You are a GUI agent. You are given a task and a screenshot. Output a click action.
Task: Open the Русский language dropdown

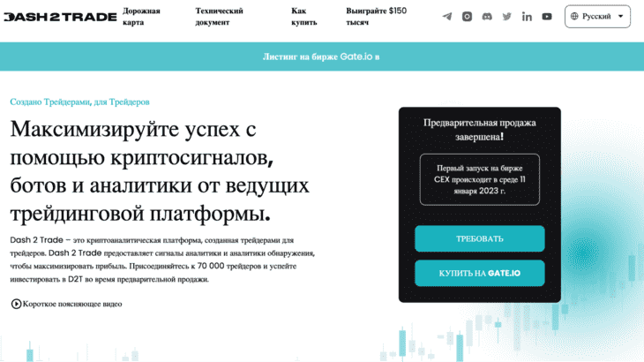pyautogui.click(x=597, y=17)
